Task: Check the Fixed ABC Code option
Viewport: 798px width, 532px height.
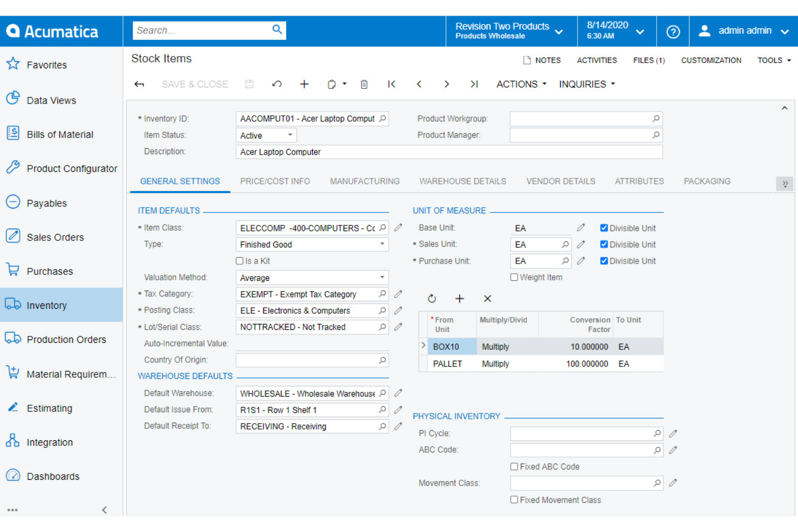Action: [x=514, y=466]
